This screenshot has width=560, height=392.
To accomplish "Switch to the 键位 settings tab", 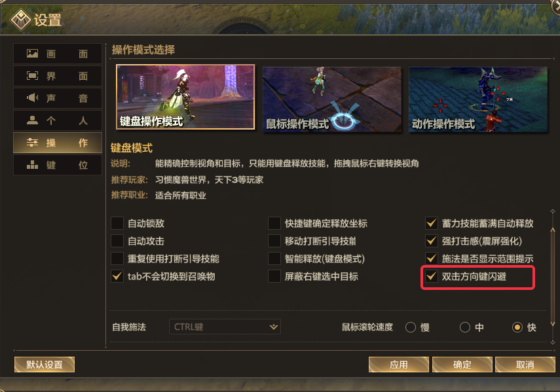I will click(58, 165).
